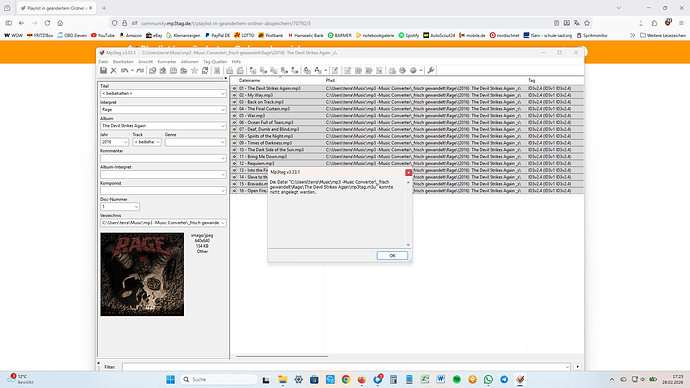Click the Rage album cover art

pos(142,275)
